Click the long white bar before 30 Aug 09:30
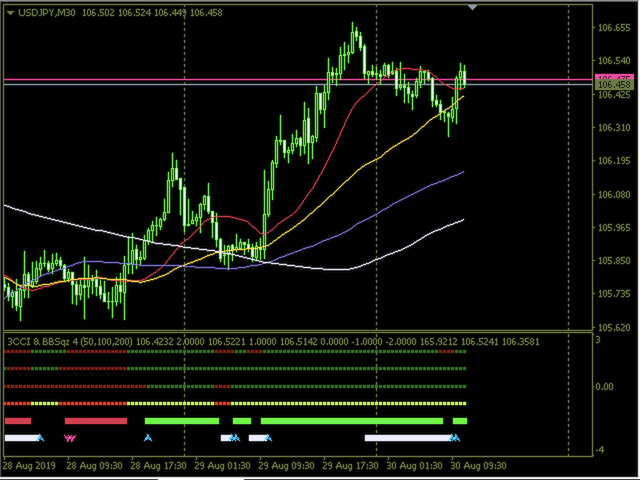The width and height of the screenshot is (640, 480). coord(407,438)
